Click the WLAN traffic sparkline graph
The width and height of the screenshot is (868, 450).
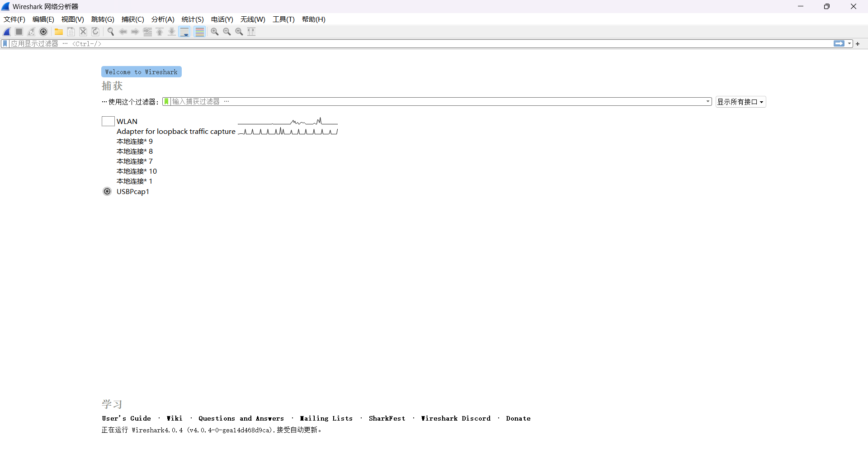tap(288, 121)
